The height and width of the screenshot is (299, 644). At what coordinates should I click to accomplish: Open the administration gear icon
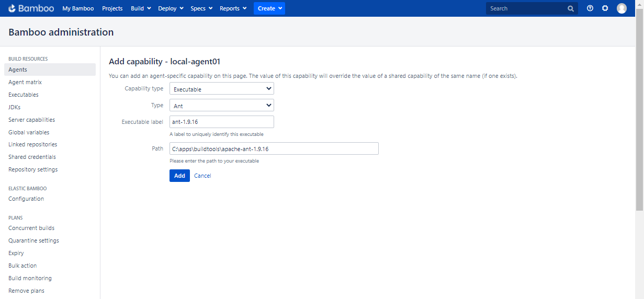pos(605,8)
